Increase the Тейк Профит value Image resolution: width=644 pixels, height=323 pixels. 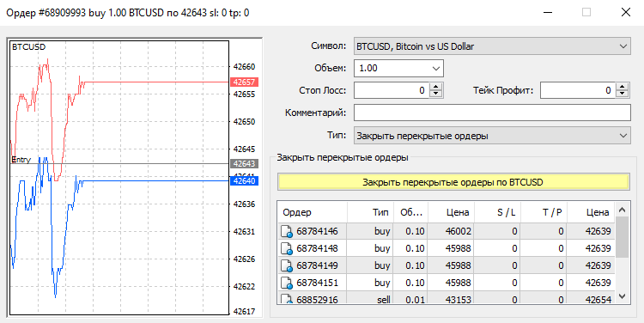[x=623, y=87]
